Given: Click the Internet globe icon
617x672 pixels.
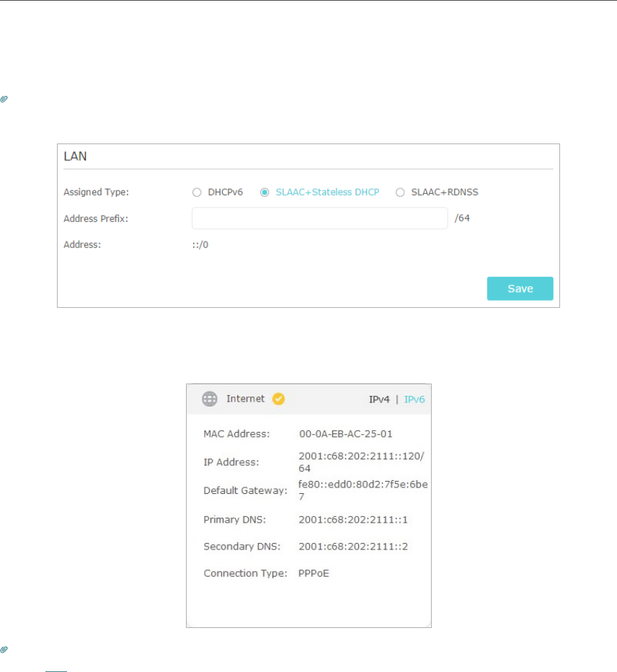Looking at the screenshot, I should pos(210,399).
